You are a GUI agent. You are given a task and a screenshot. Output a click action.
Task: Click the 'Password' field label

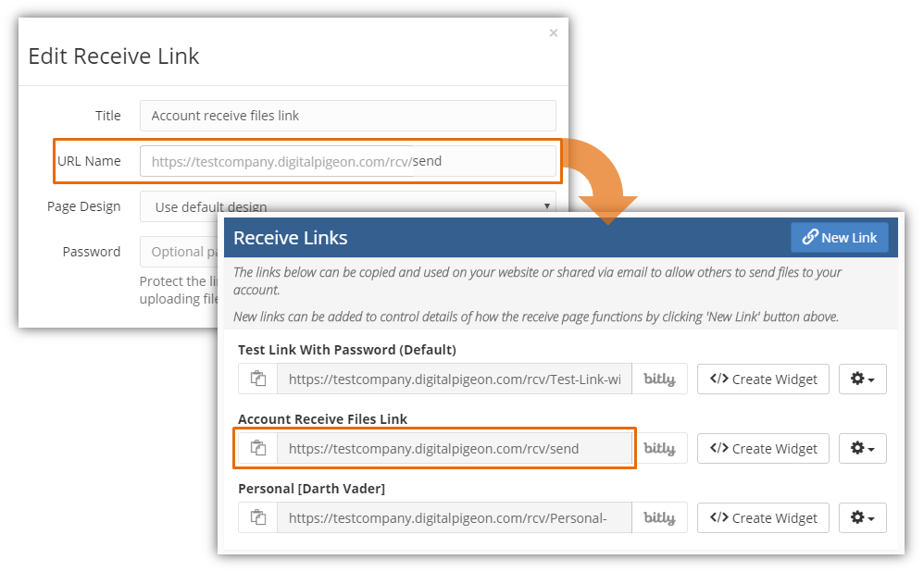point(92,252)
